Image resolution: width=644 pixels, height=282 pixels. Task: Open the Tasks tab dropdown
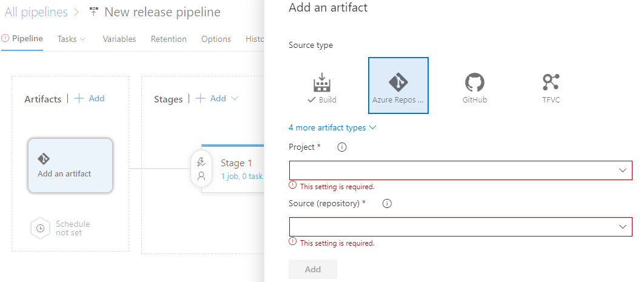pyautogui.click(x=72, y=39)
